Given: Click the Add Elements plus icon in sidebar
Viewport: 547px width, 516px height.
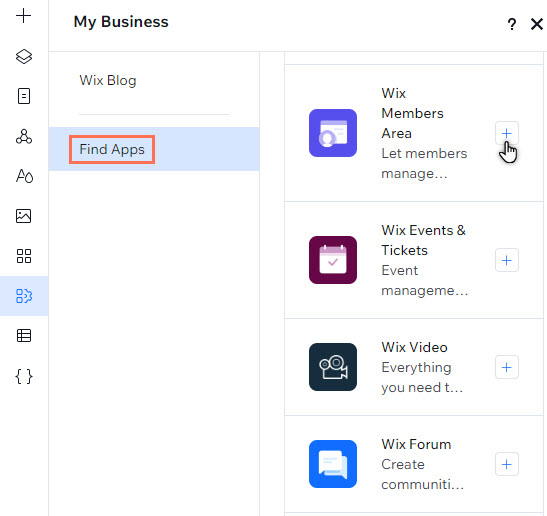Looking at the screenshot, I should coord(24,16).
